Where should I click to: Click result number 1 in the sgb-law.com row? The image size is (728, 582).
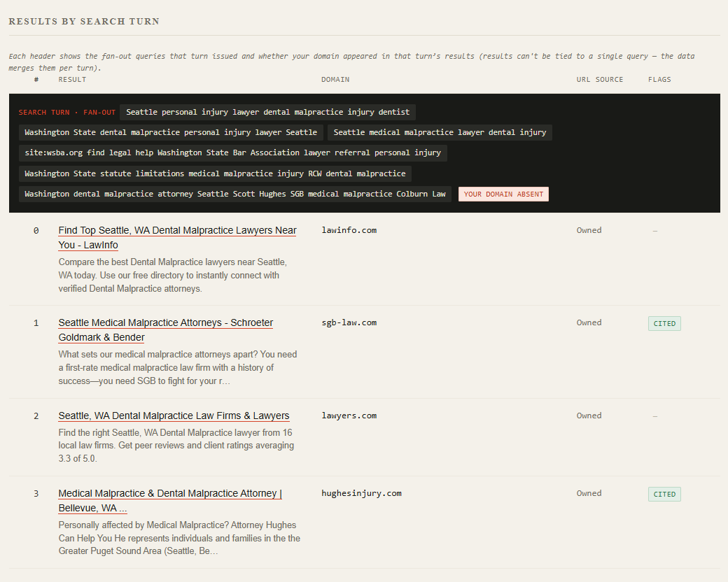(36, 323)
